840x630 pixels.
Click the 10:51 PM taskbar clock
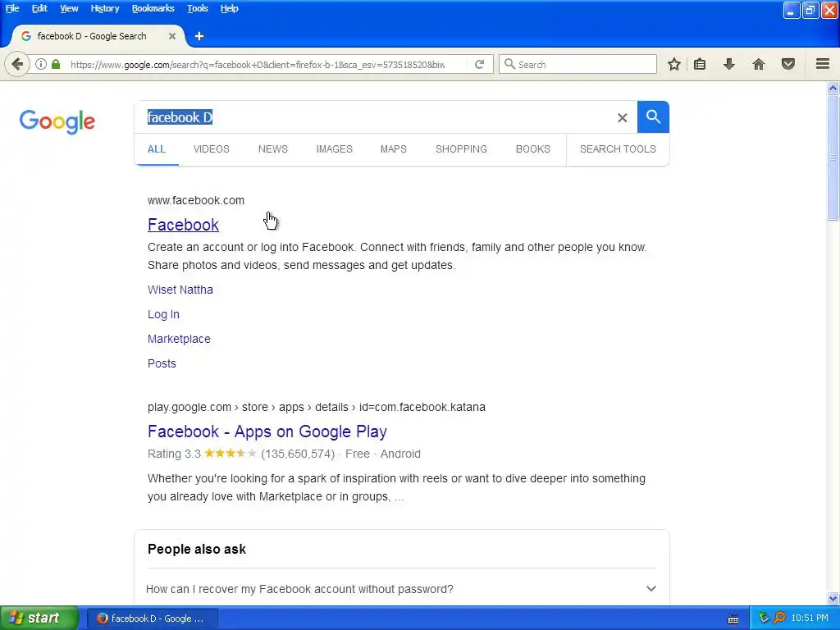(810, 619)
